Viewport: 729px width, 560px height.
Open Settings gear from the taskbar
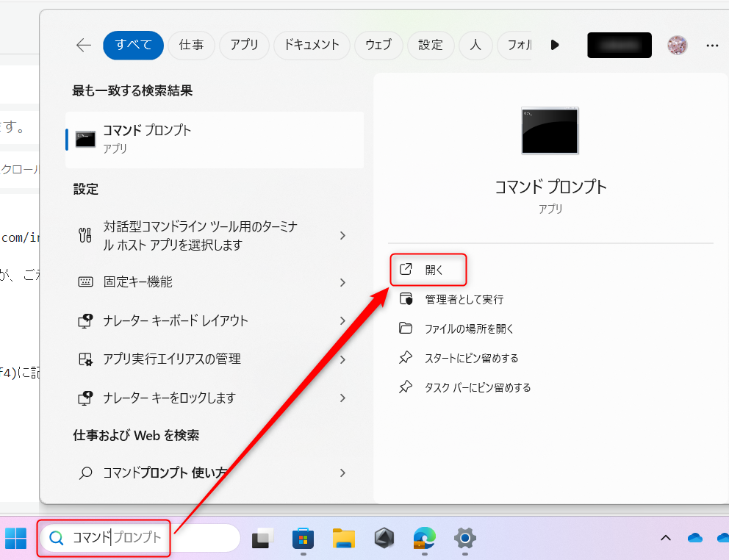[x=465, y=538]
